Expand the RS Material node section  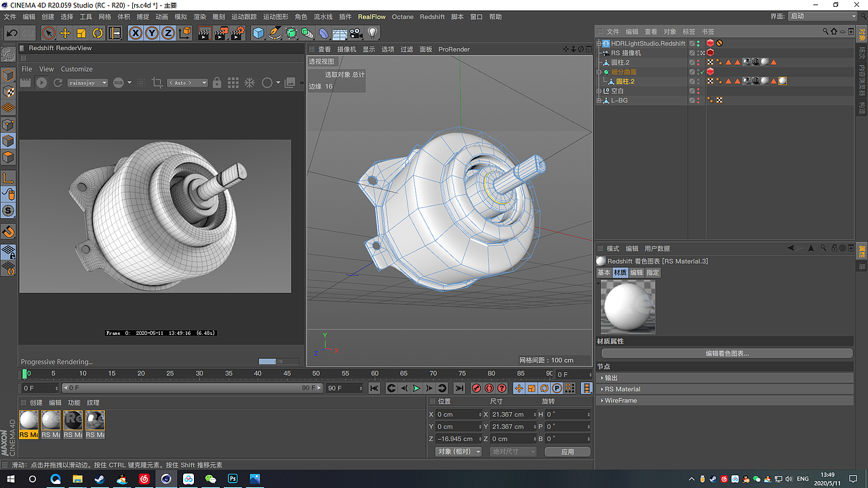pyautogui.click(x=725, y=389)
